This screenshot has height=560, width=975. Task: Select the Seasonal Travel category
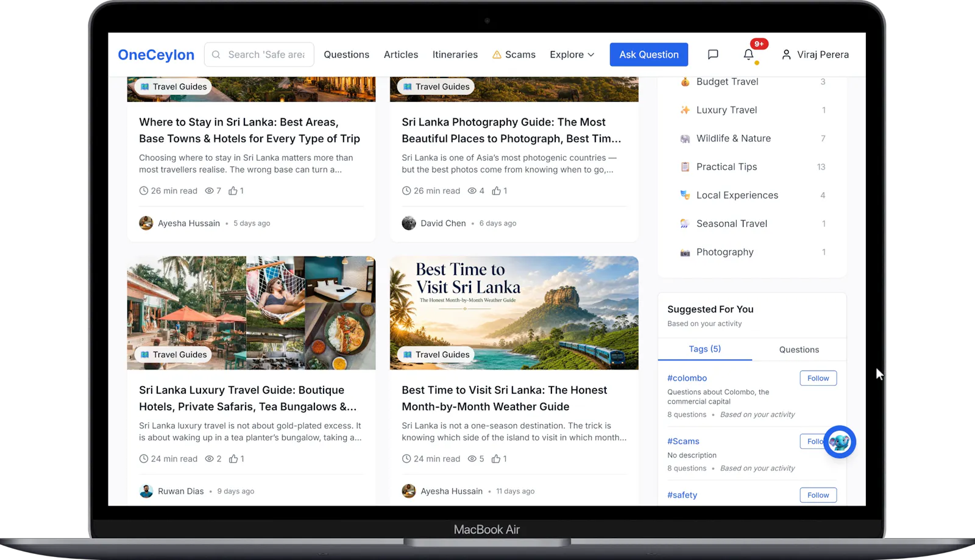click(x=752, y=224)
